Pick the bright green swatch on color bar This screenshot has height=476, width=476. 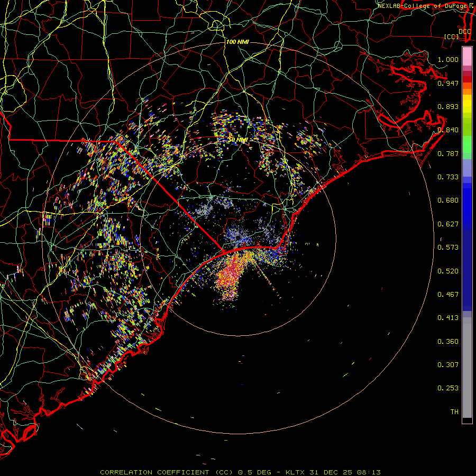pos(467,144)
